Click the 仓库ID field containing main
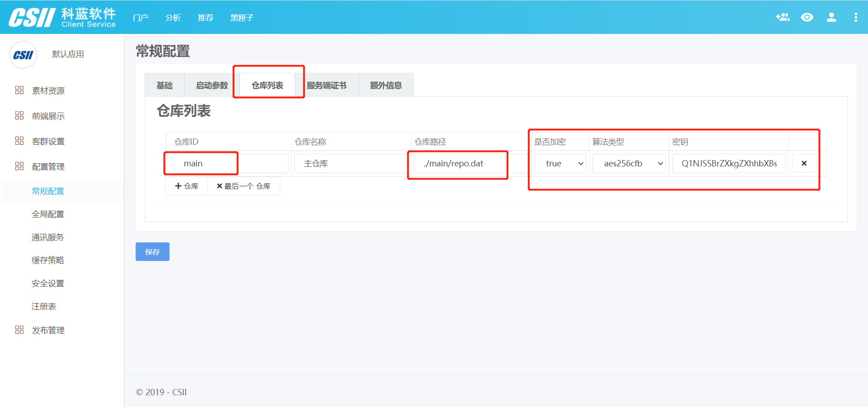Screen dimensions: 868x407 point(231,163)
